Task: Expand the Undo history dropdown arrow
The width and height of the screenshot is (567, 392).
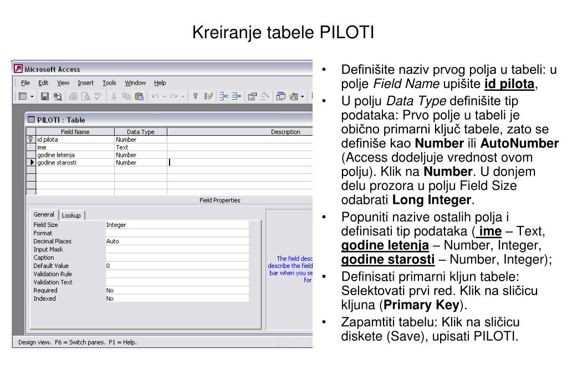Action: 164,96
